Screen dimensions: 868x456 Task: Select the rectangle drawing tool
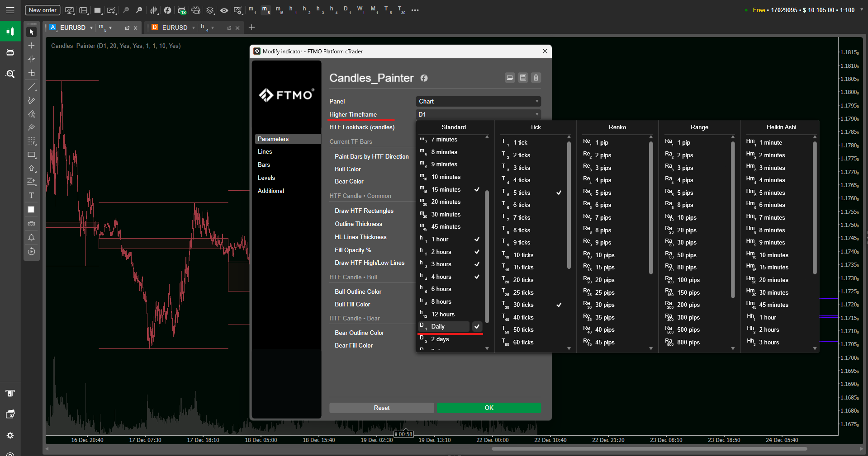32,155
